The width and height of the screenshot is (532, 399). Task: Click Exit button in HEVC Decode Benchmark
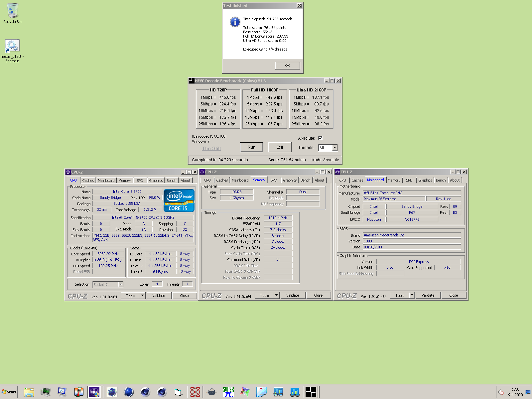point(280,147)
